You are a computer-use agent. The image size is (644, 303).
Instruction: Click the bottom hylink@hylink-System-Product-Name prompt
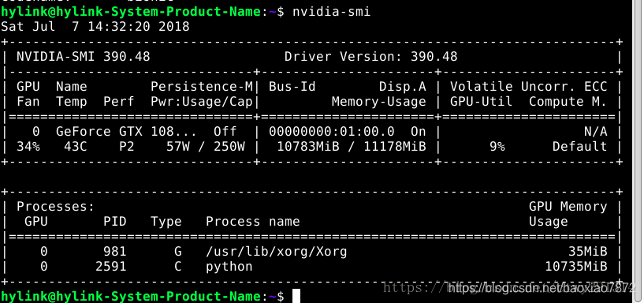pyautogui.click(x=131, y=296)
